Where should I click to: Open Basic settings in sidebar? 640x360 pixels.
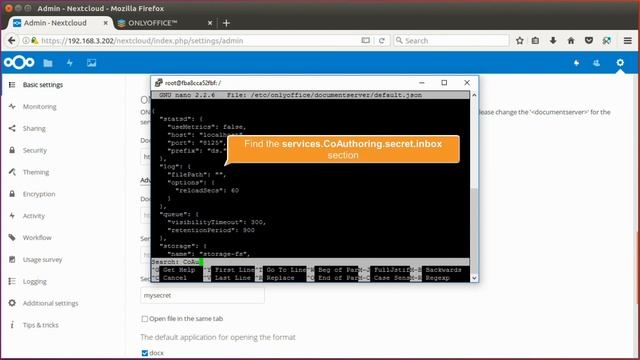point(43,85)
